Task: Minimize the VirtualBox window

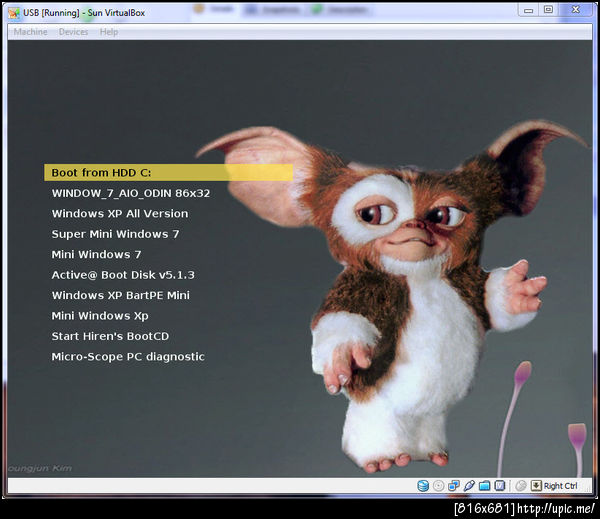Action: pyautogui.click(x=528, y=10)
